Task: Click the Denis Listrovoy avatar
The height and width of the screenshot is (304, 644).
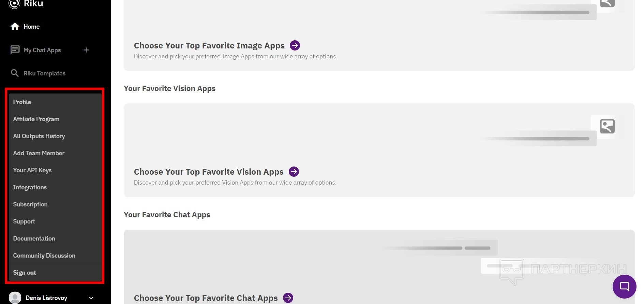Action: (x=15, y=298)
